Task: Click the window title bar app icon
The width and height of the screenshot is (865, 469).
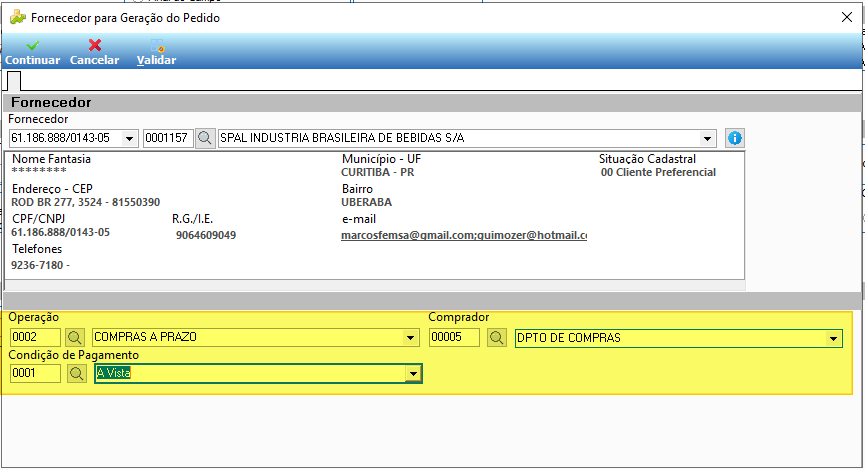Action: tap(18, 18)
